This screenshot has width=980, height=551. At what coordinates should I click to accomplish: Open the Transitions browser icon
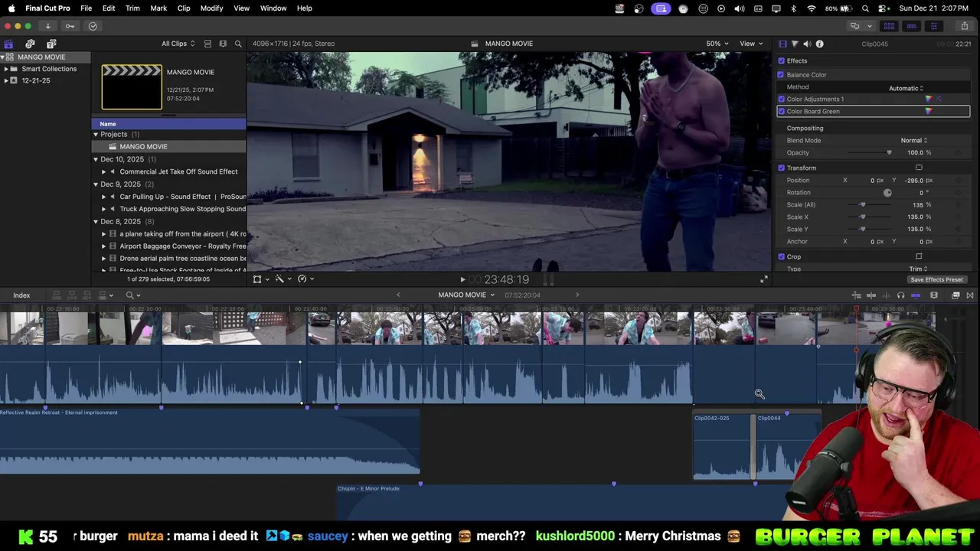click(x=970, y=295)
